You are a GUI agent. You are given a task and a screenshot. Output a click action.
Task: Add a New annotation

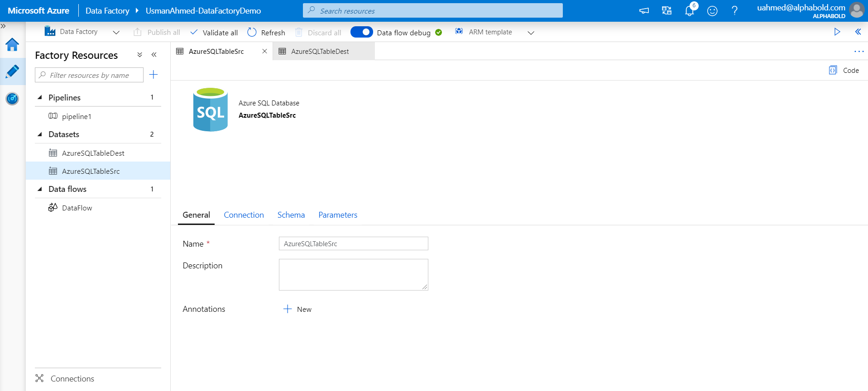[297, 309]
